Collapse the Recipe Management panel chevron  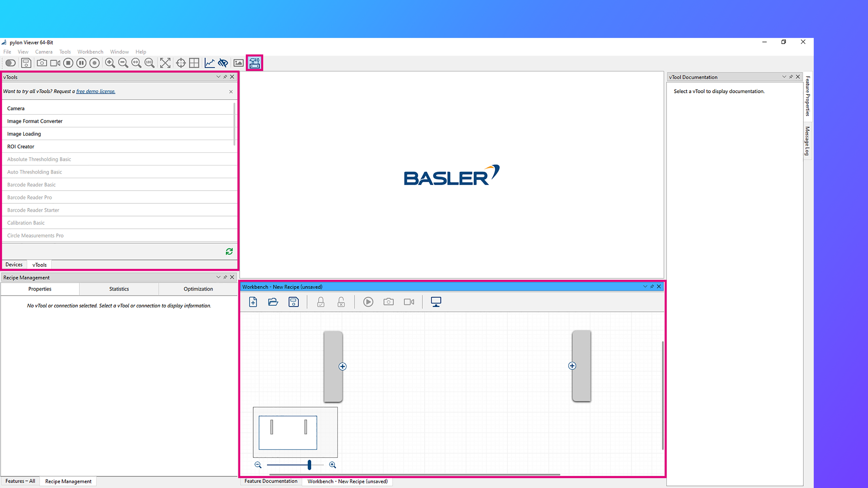coord(218,277)
